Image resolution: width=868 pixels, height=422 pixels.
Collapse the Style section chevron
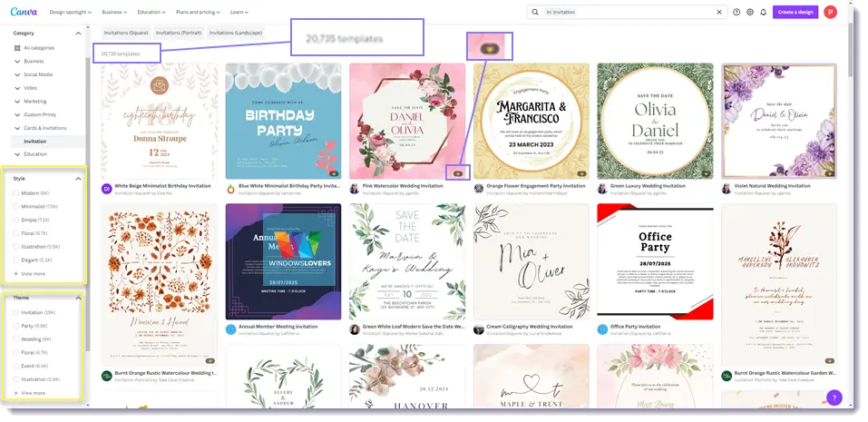78,178
